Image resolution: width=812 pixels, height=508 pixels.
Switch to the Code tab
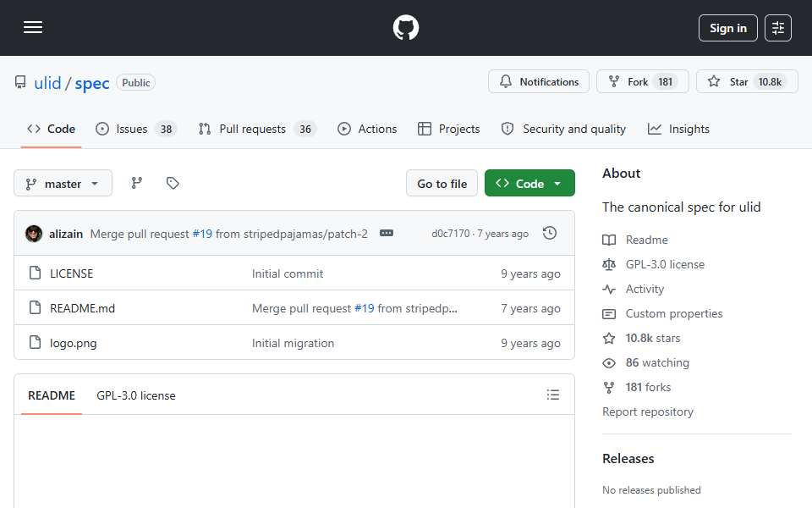click(52, 129)
